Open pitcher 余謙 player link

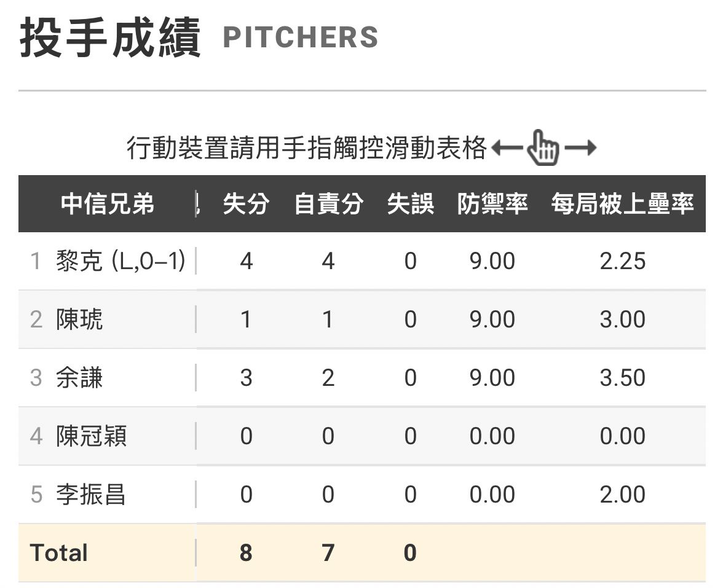(x=79, y=377)
